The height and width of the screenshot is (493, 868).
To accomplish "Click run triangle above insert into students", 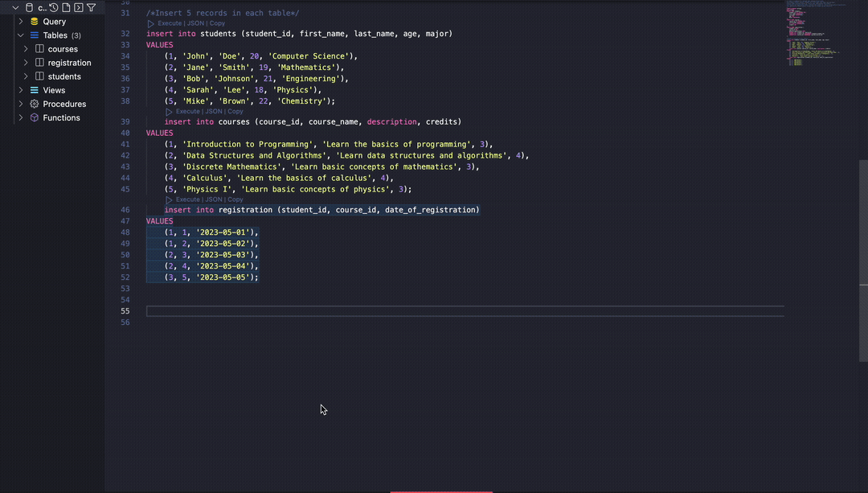I will [150, 24].
